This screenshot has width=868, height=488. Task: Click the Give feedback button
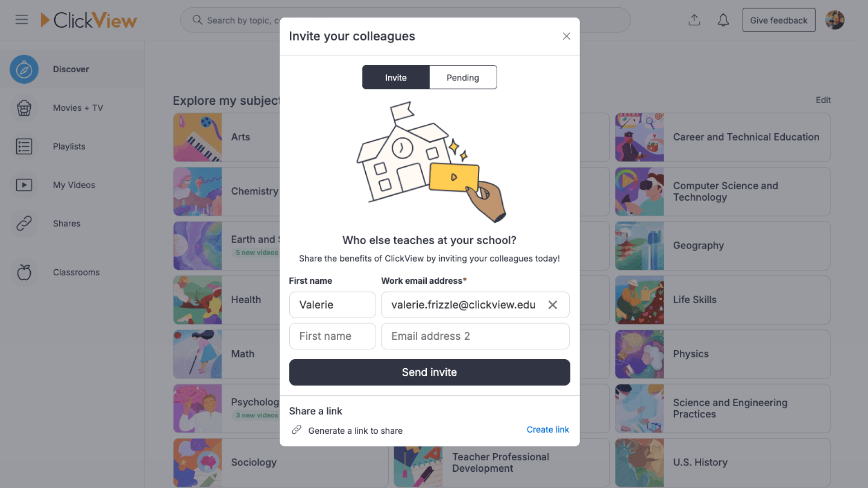(x=778, y=20)
